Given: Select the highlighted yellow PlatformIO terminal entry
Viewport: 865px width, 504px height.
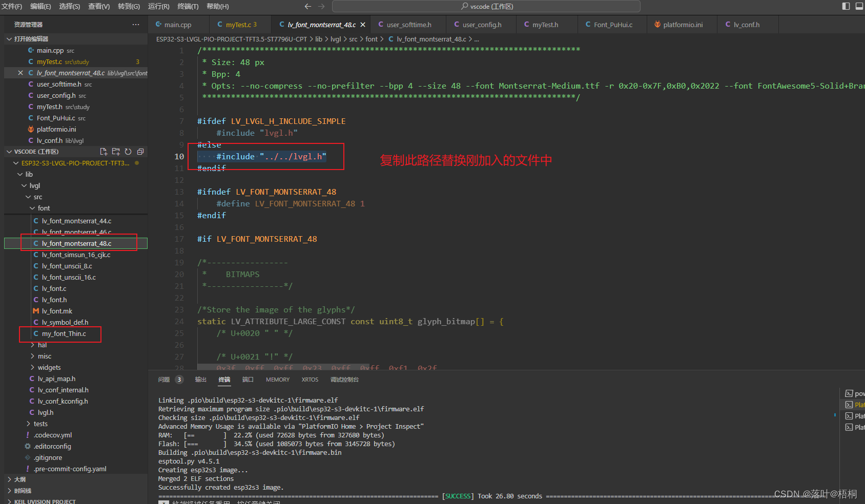Looking at the screenshot, I should [855, 405].
